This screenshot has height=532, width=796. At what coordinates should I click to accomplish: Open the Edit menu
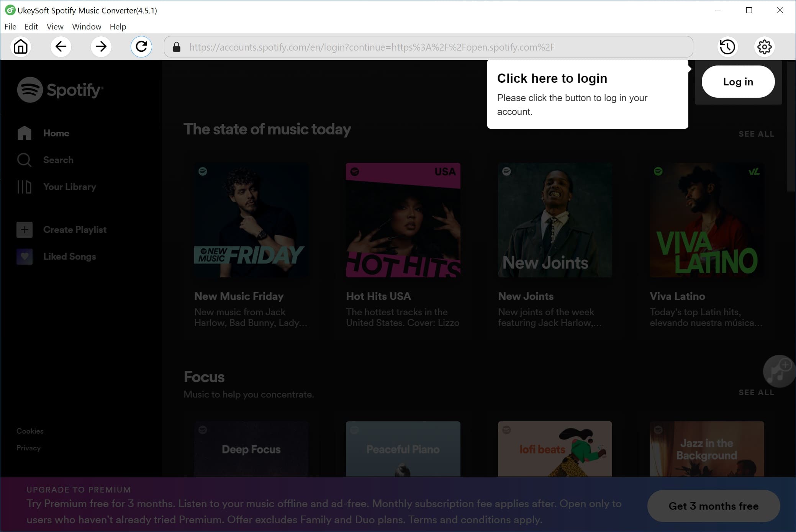[x=31, y=27]
